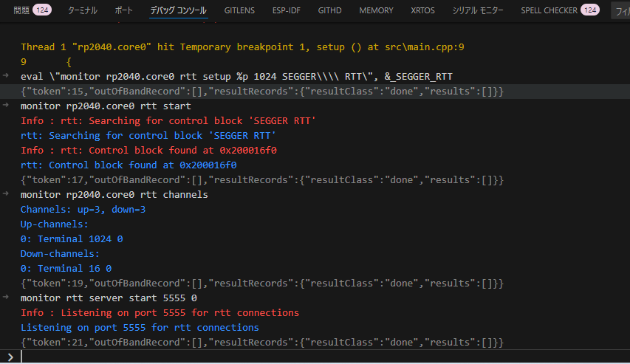Click red 'Info : rtt: Searching for control block' line
This screenshot has height=364, width=630.
pos(168,121)
